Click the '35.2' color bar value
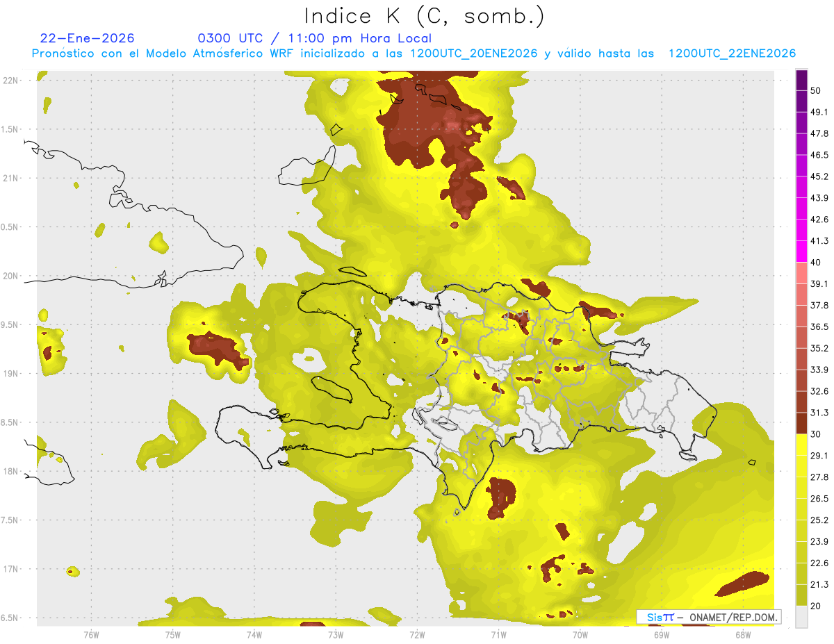Viewport: 834px width, 644px height. pos(819,348)
